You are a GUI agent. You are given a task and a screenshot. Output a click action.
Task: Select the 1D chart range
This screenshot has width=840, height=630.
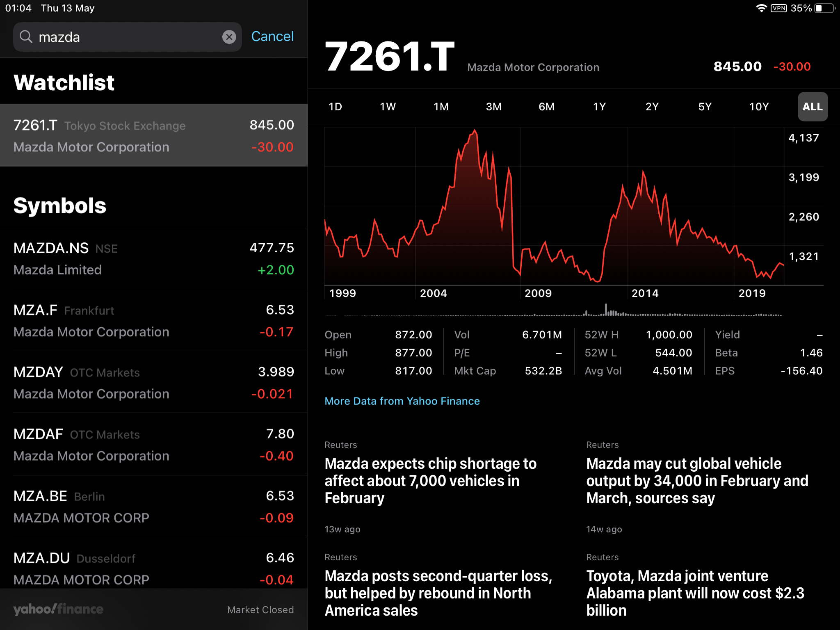tap(335, 107)
